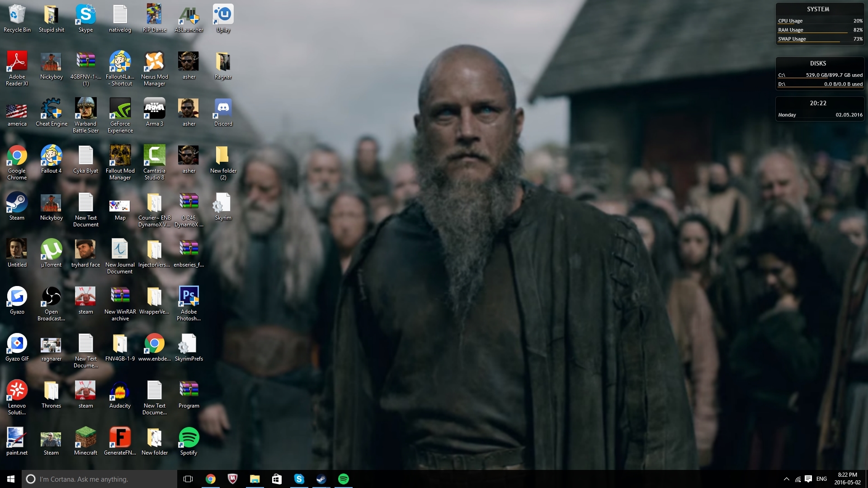868x488 pixels.
Task: Select the SkyrimPrefs config file
Action: click(x=189, y=348)
